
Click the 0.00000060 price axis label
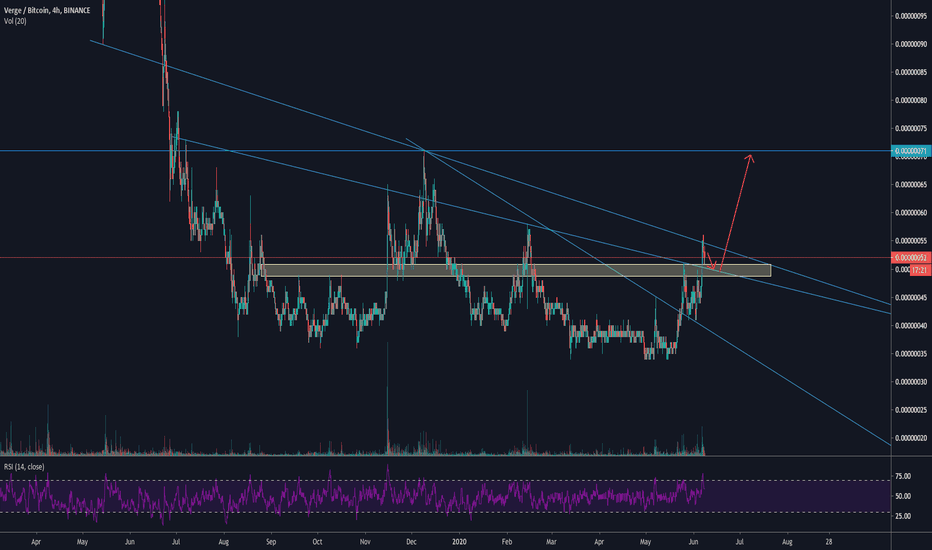(911, 213)
